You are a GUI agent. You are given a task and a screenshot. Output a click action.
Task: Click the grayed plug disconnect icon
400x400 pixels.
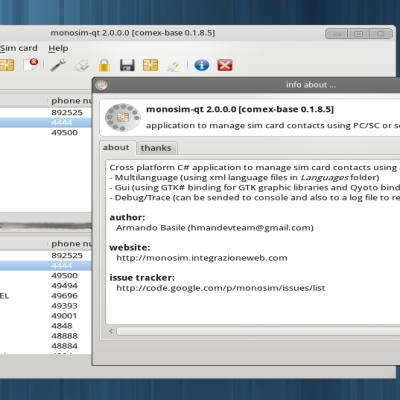(x=173, y=66)
